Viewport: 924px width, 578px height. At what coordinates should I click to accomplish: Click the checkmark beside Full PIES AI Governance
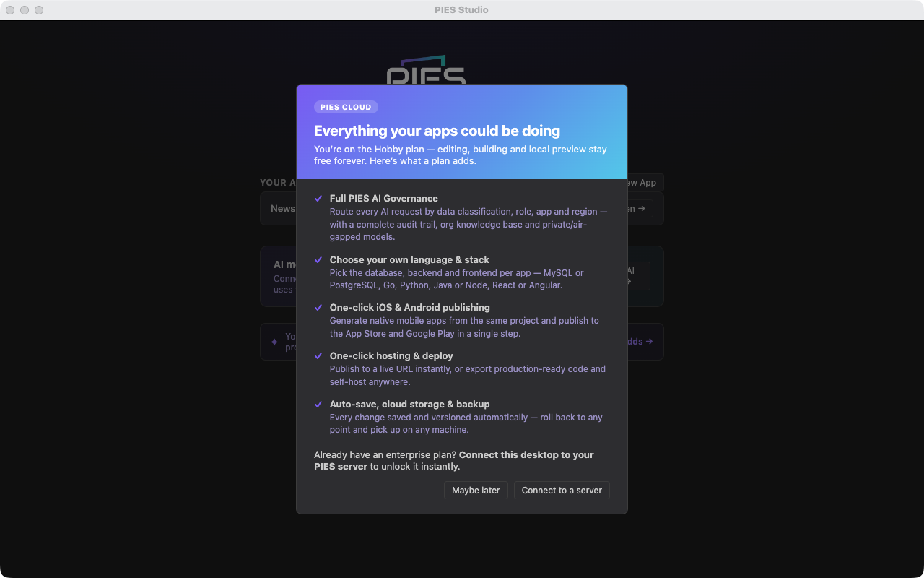[318, 198]
